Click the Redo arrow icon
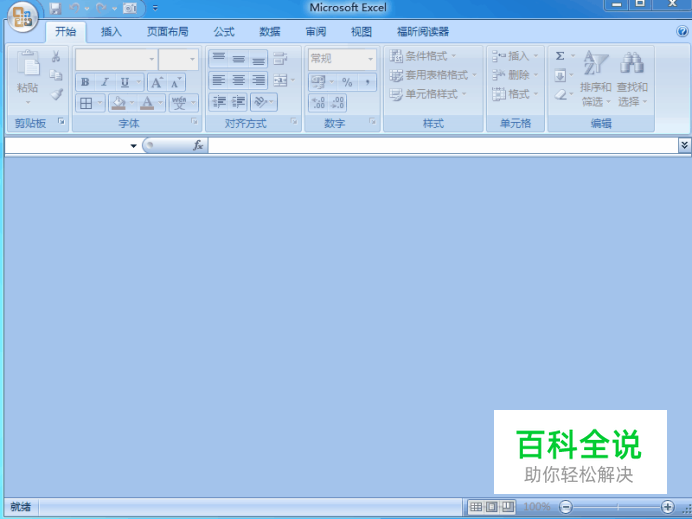 101,8
